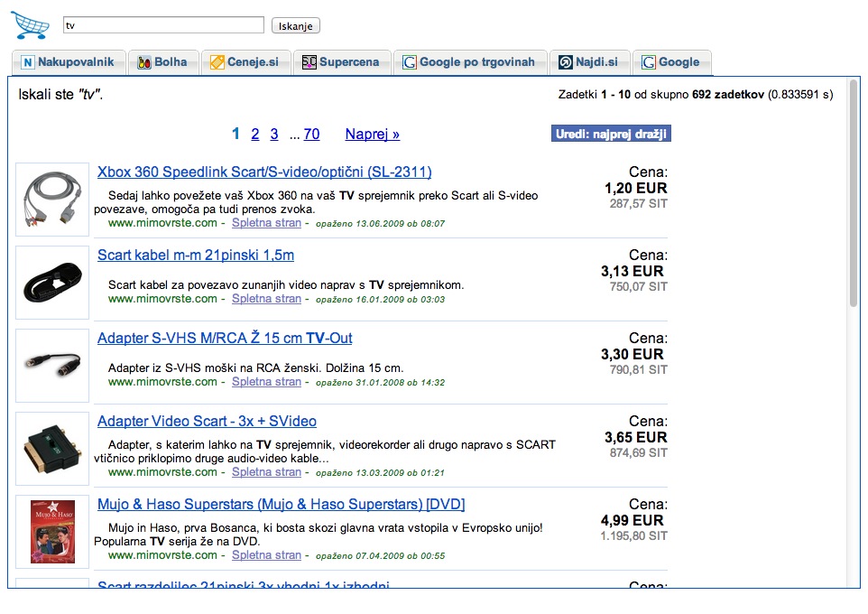Open the Ceneje.si tab
This screenshot has height=614, width=868.
[x=245, y=62]
